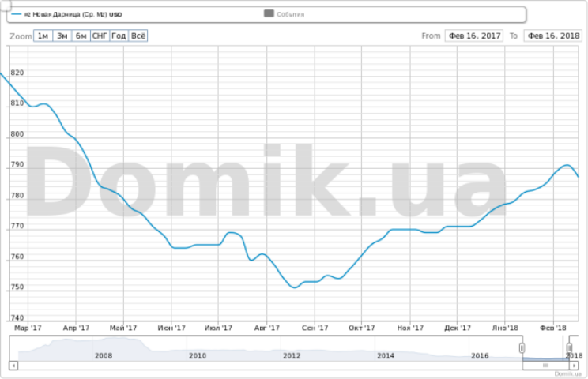Select the 1м zoom range button
The image size is (588, 379).
click(x=43, y=36)
